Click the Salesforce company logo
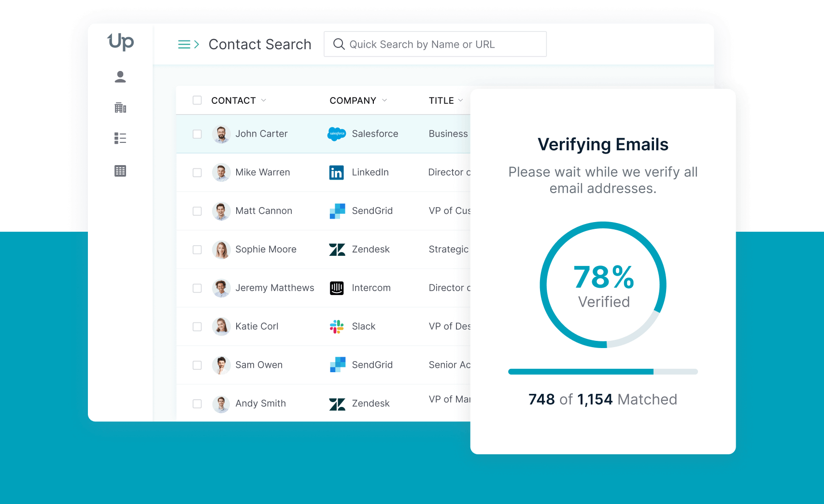Screen dimensions: 824x504 pyautogui.click(x=337, y=134)
